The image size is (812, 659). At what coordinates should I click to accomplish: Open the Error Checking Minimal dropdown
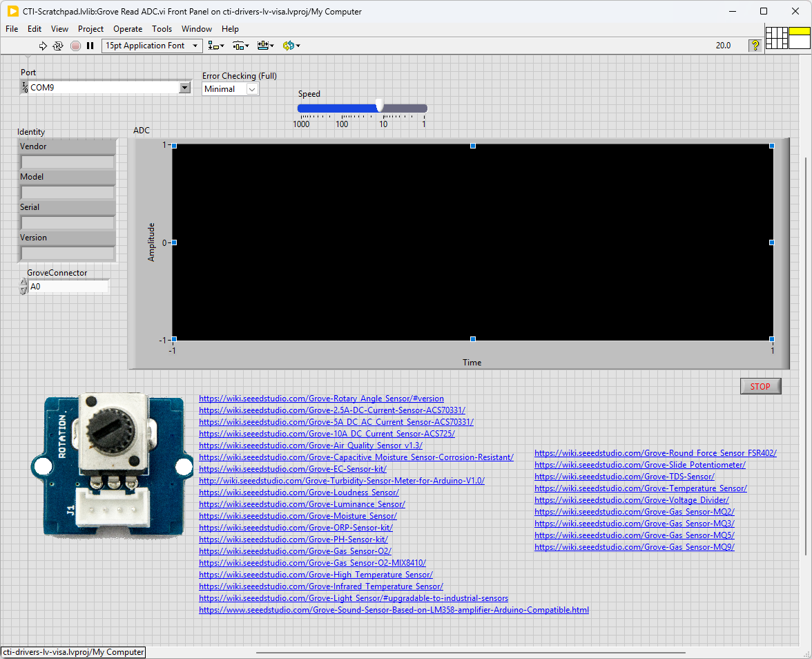click(252, 89)
